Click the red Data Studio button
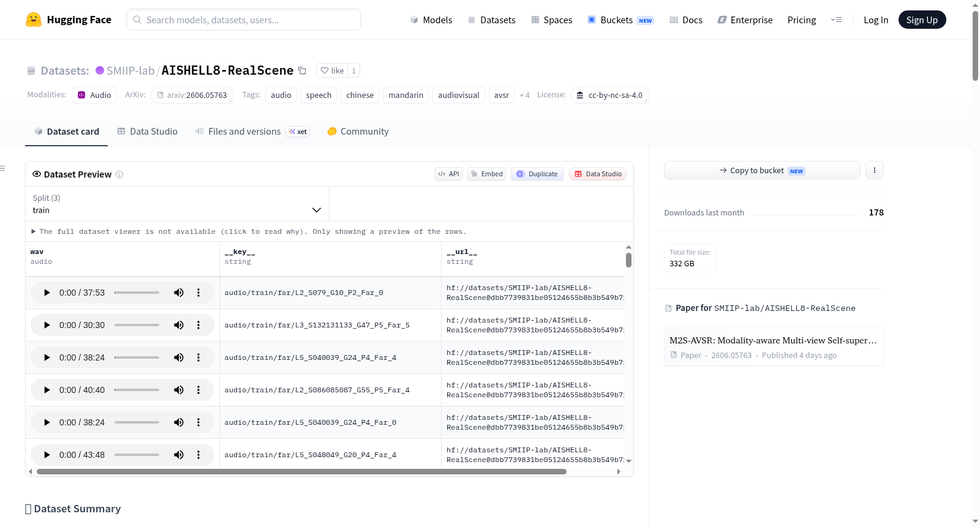 click(598, 174)
